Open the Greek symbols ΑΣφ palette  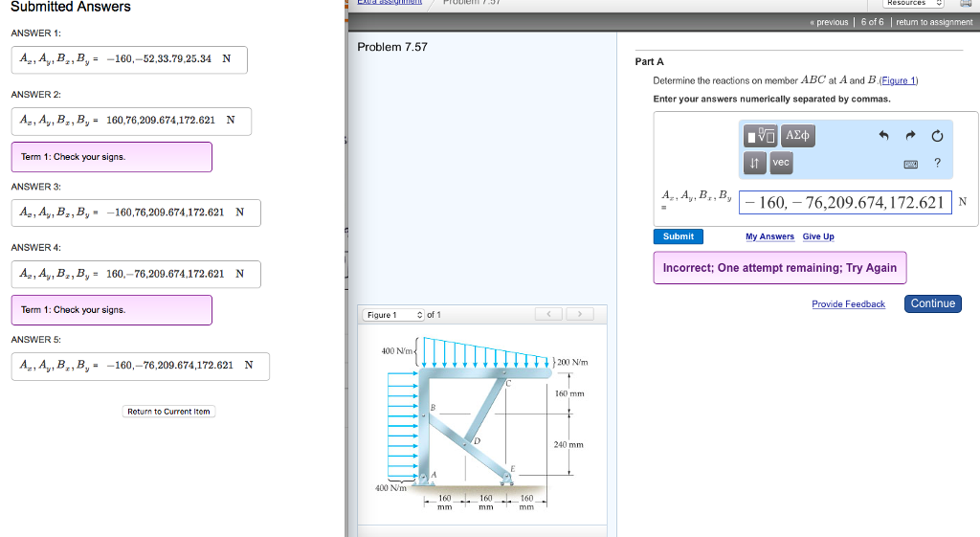click(x=797, y=136)
